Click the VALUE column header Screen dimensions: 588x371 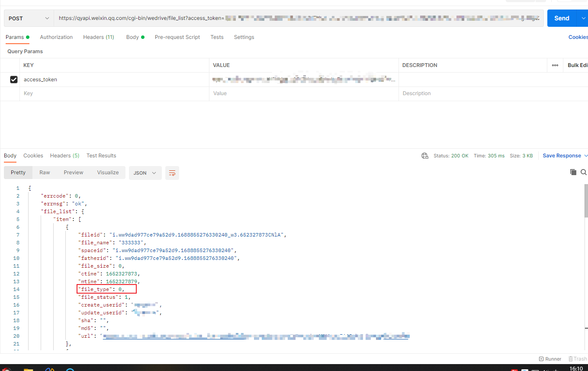(x=221, y=65)
